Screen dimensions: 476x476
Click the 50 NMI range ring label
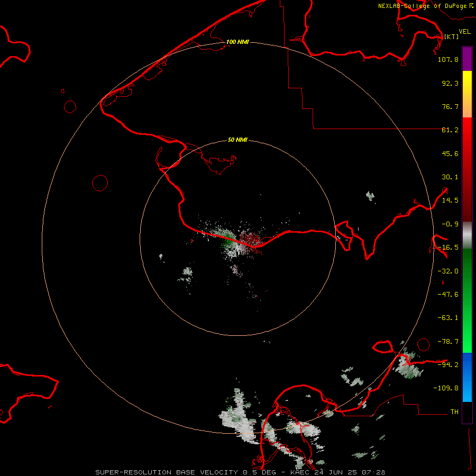coord(237,140)
